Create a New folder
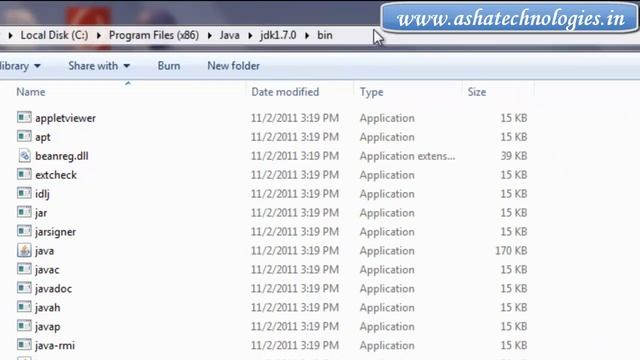The image size is (640, 360). coord(233,66)
